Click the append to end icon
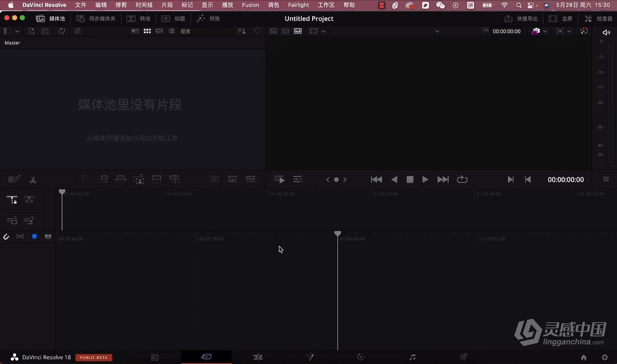The height and width of the screenshot is (364, 617). 102,179
